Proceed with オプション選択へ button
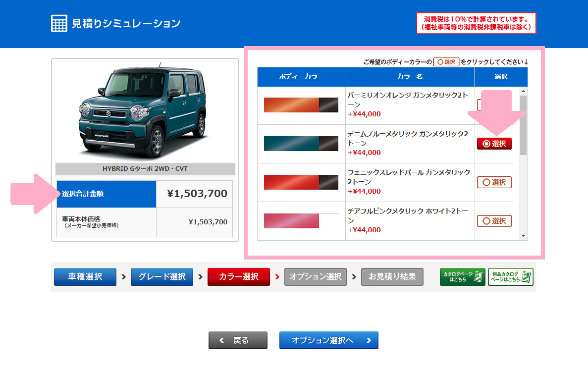Viewport: 588px width, 365px height. (329, 340)
